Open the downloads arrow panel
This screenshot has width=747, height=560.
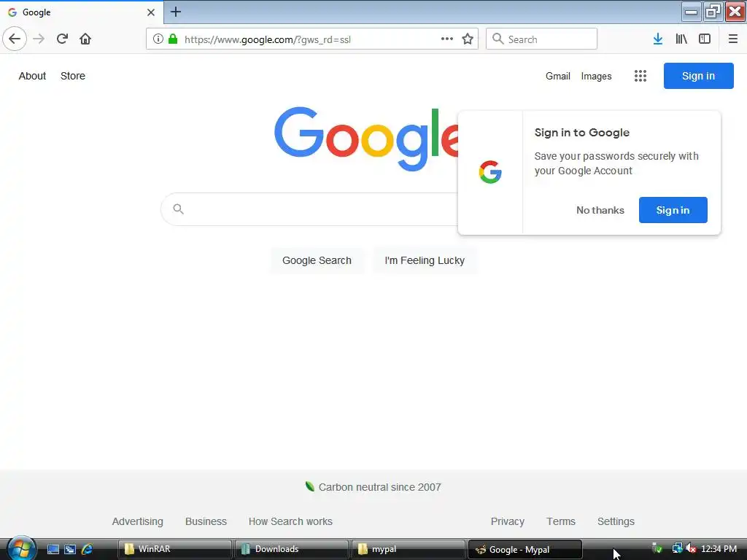tap(658, 39)
